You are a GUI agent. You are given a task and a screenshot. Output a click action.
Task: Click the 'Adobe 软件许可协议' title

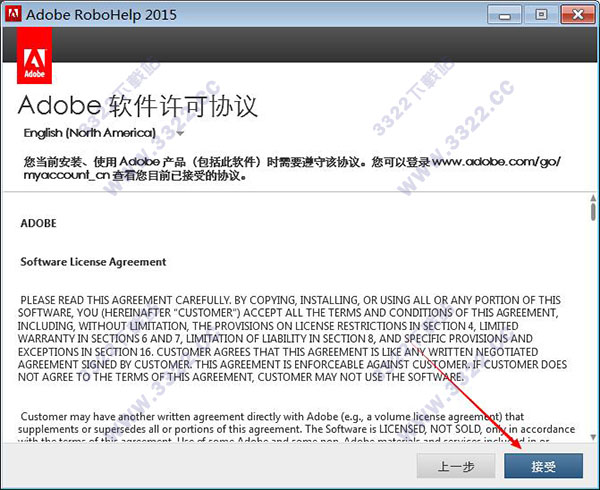tap(138, 106)
